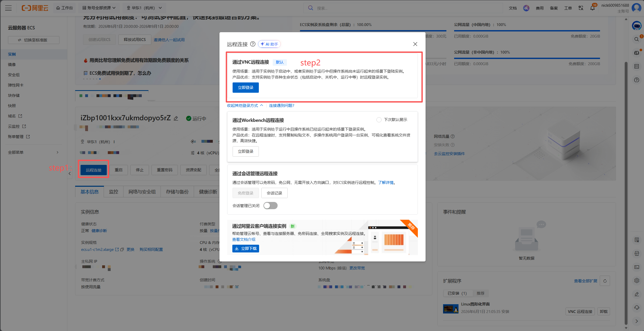644x331 pixels.
Task: Expand 全部菜单 in sidebar
Action: 33,152
